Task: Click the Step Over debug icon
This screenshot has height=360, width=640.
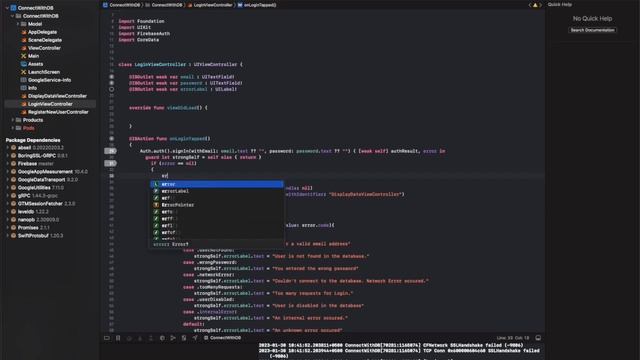Action: click(x=140, y=338)
